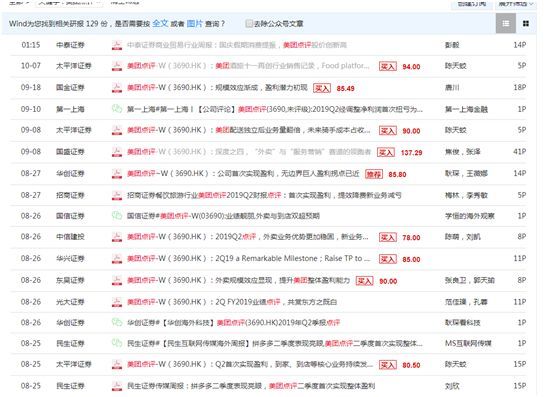Open PDF icon of 光大证券 08-26 report

click(x=117, y=302)
